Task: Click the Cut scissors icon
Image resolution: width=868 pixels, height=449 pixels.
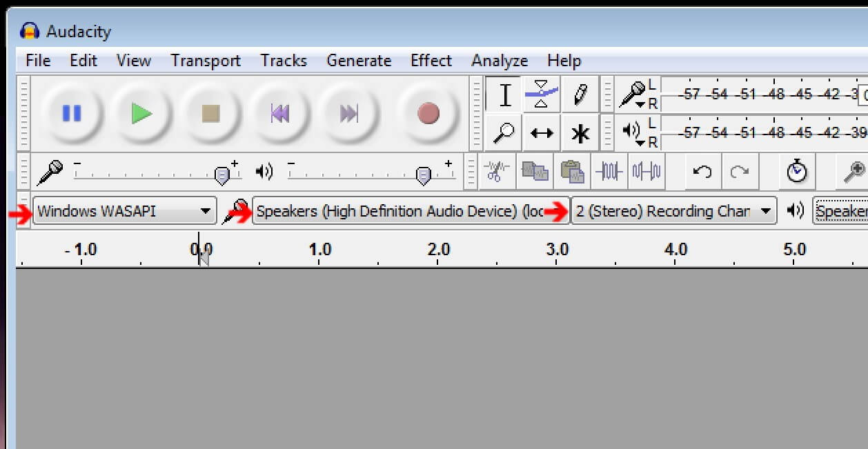Action: 496,171
